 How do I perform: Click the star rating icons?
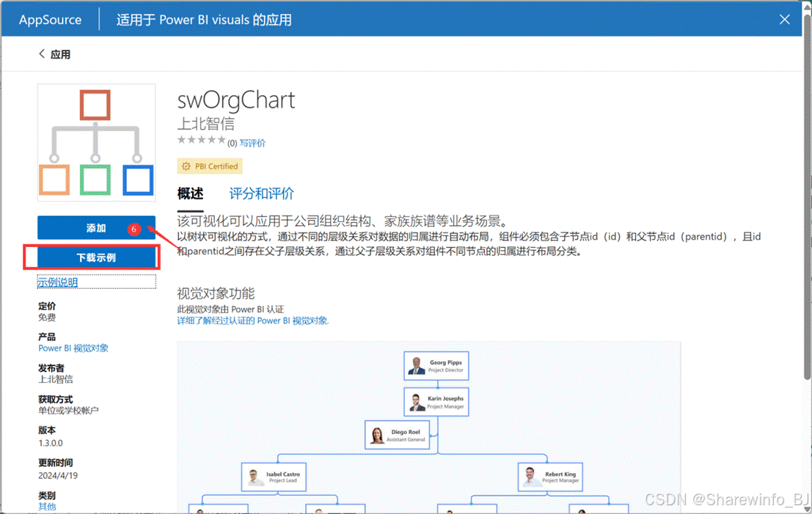click(x=201, y=140)
